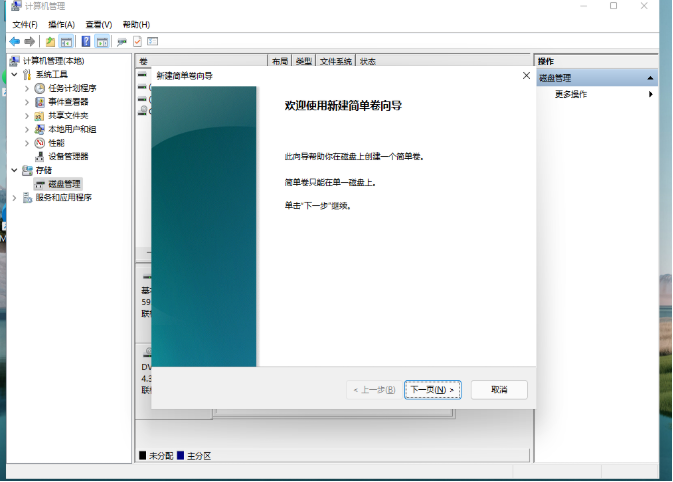The width and height of the screenshot is (673, 482).
Task: Open 更多操作 submenu in Actions pane
Action: (571, 94)
